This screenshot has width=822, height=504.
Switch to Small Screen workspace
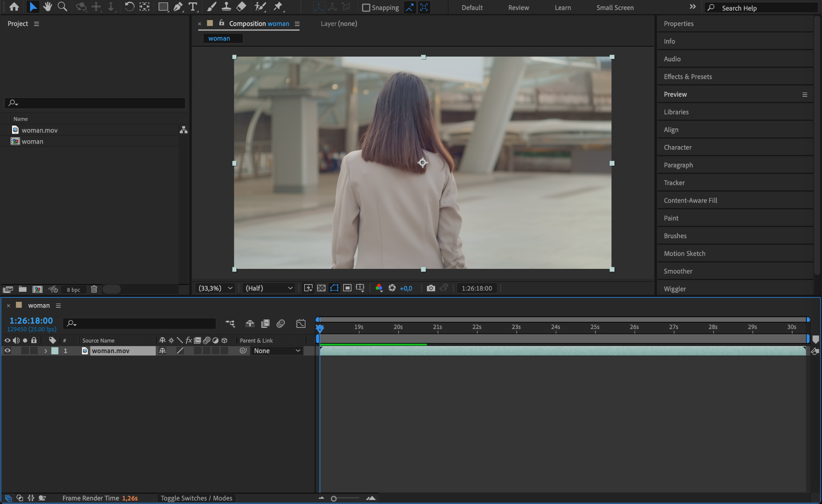615,8
